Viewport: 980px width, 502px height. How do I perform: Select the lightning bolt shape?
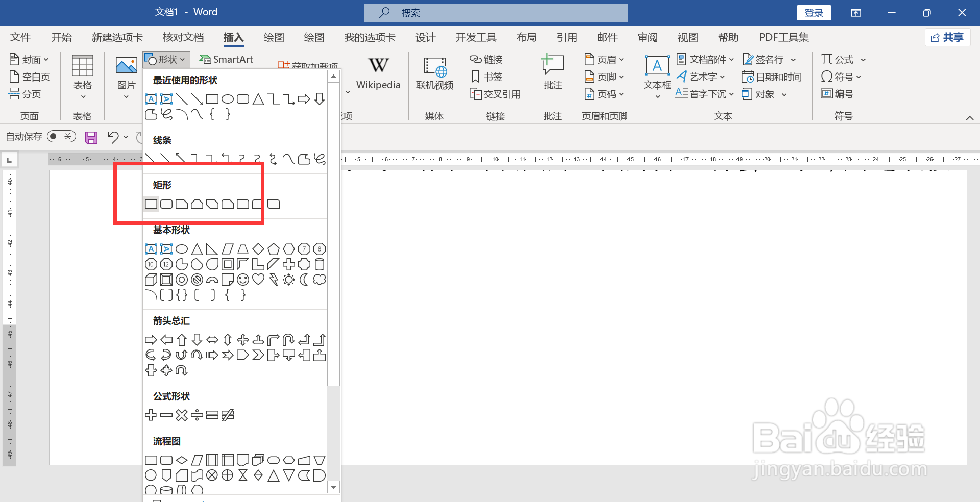point(274,280)
